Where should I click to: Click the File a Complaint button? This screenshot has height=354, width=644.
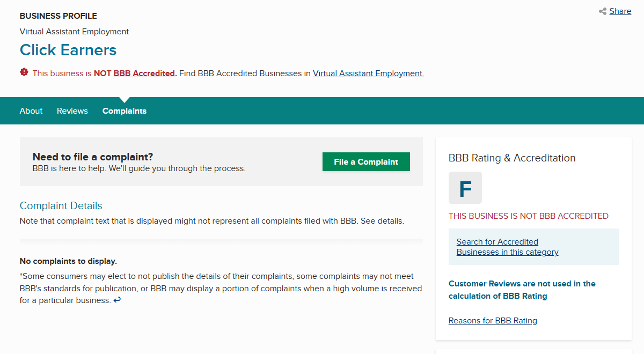[x=366, y=162]
